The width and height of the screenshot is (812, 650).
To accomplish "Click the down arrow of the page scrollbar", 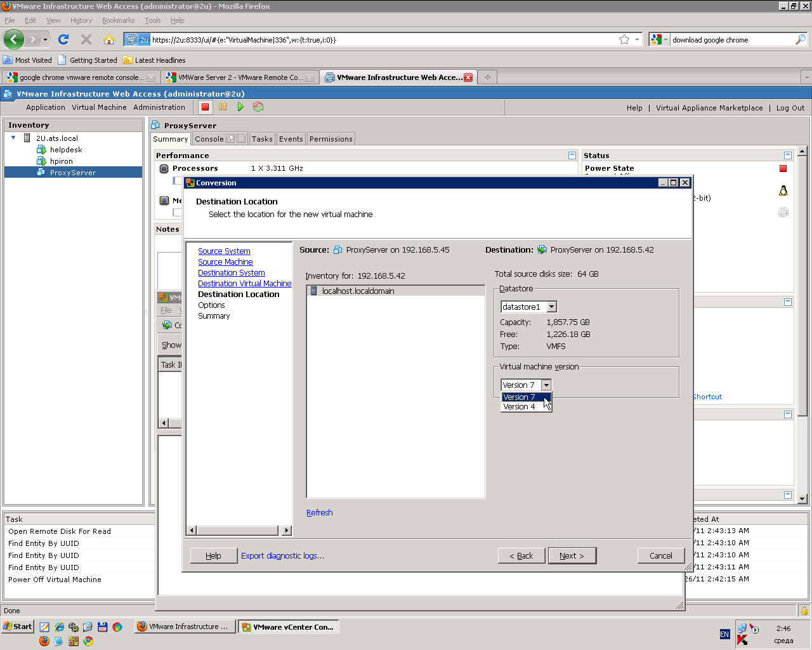I will [802, 499].
